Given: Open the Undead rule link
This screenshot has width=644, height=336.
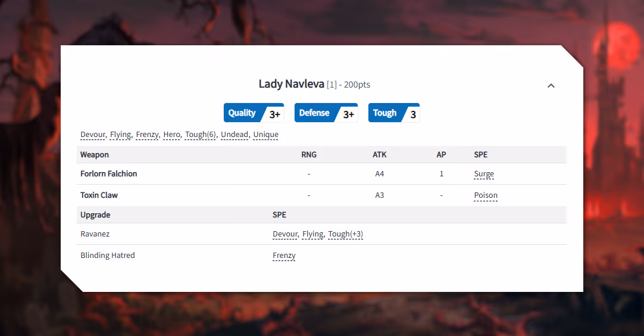Looking at the screenshot, I should (x=235, y=135).
